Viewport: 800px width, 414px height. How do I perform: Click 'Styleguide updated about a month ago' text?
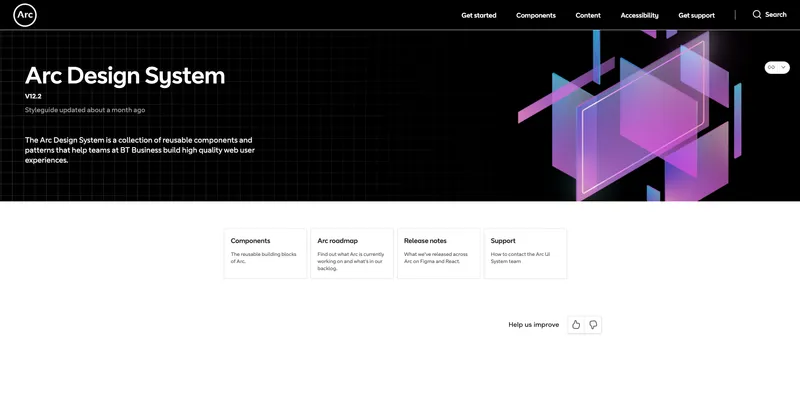(x=85, y=110)
